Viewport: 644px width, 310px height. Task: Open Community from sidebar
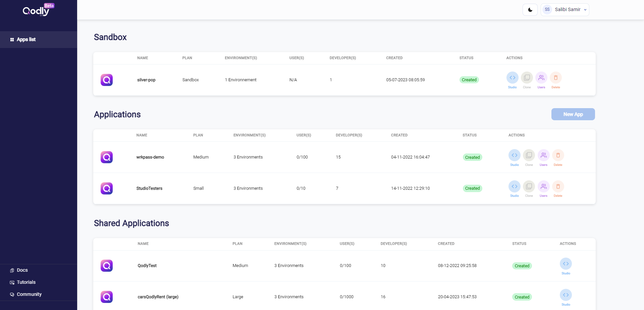tap(26, 294)
